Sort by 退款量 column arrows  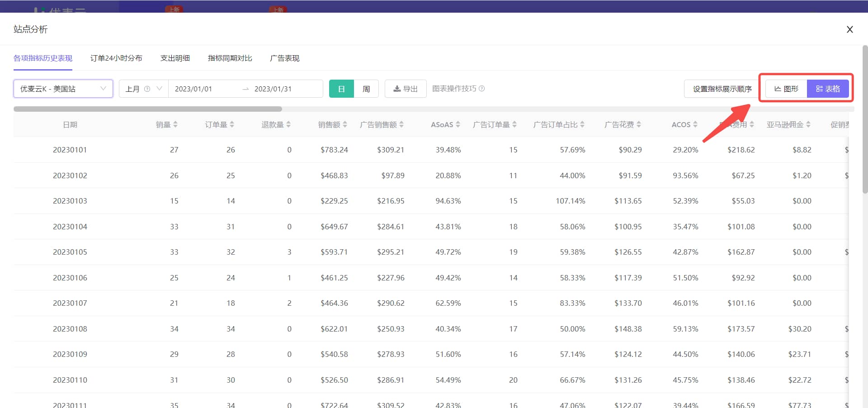288,124
